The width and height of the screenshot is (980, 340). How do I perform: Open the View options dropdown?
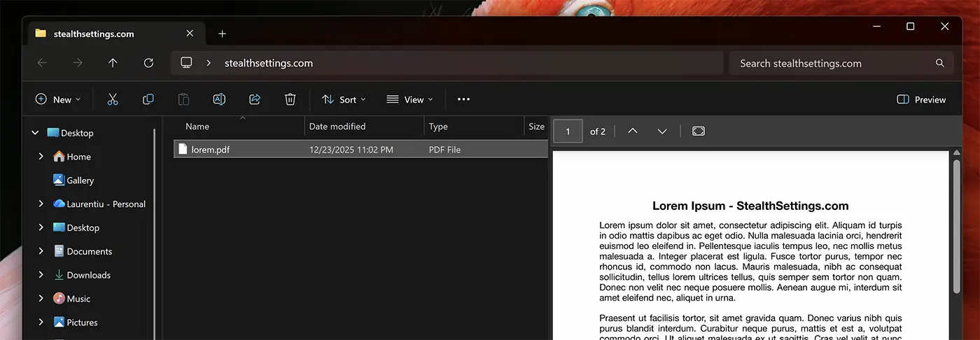point(410,99)
